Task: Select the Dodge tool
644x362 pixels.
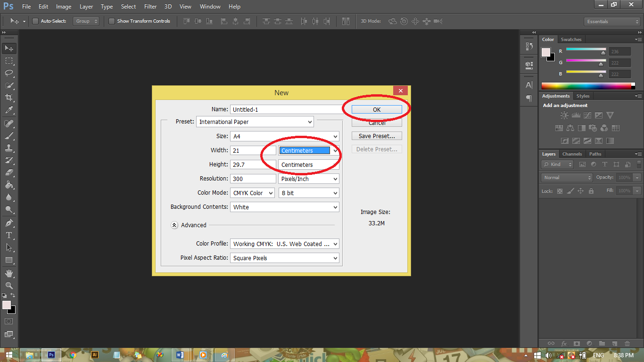Action: (x=9, y=209)
